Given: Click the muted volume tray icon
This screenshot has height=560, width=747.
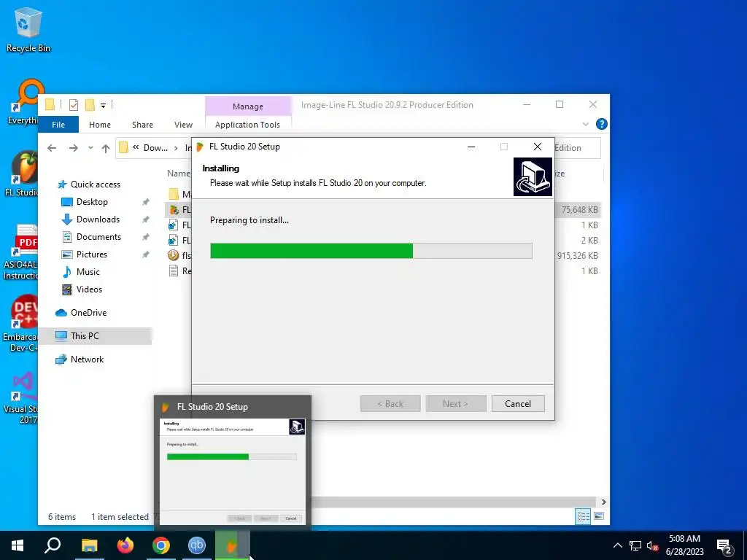Looking at the screenshot, I should 652,545.
